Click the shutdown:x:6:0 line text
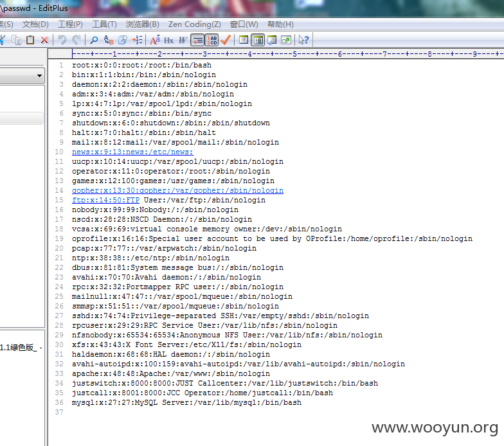This screenshot has height=446, width=504. 171,123
